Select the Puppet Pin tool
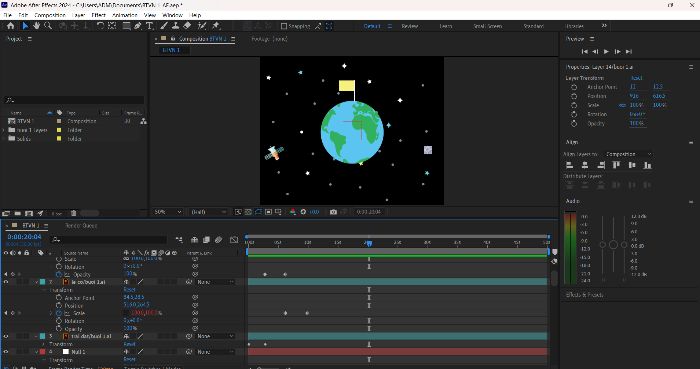Screen dimensions: 700x369 (x=216, y=26)
